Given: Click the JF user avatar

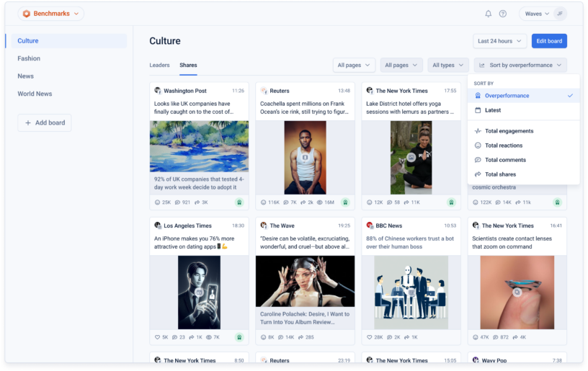Looking at the screenshot, I should 559,14.
